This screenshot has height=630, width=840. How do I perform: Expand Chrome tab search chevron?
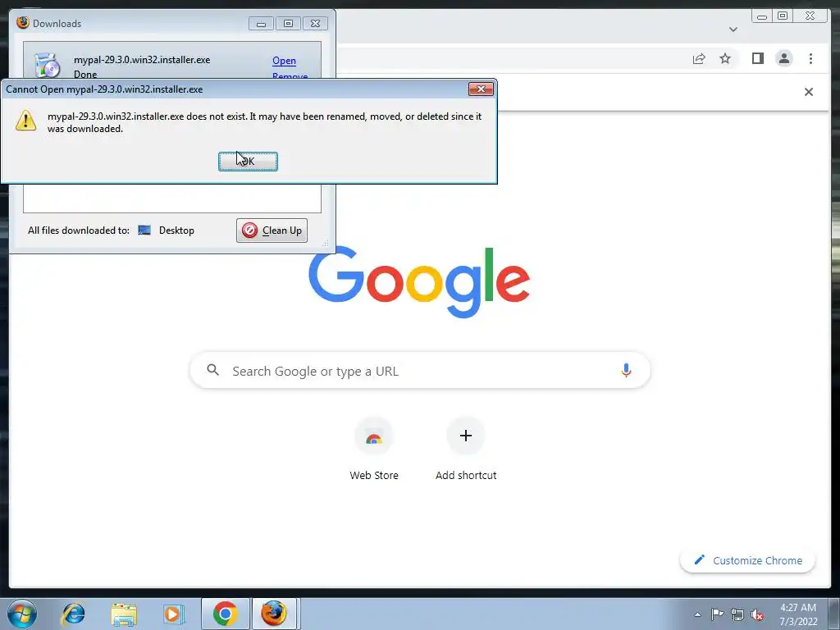733,30
